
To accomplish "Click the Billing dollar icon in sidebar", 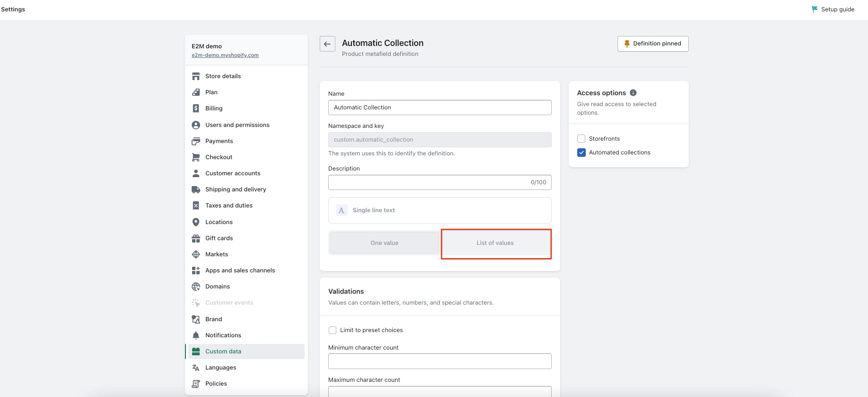I will (x=195, y=108).
